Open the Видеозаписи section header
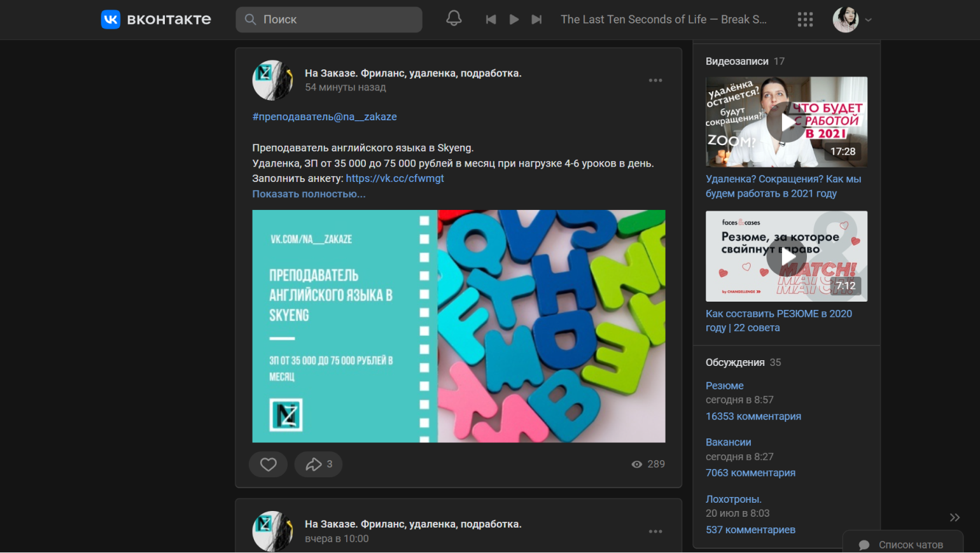 tap(737, 62)
